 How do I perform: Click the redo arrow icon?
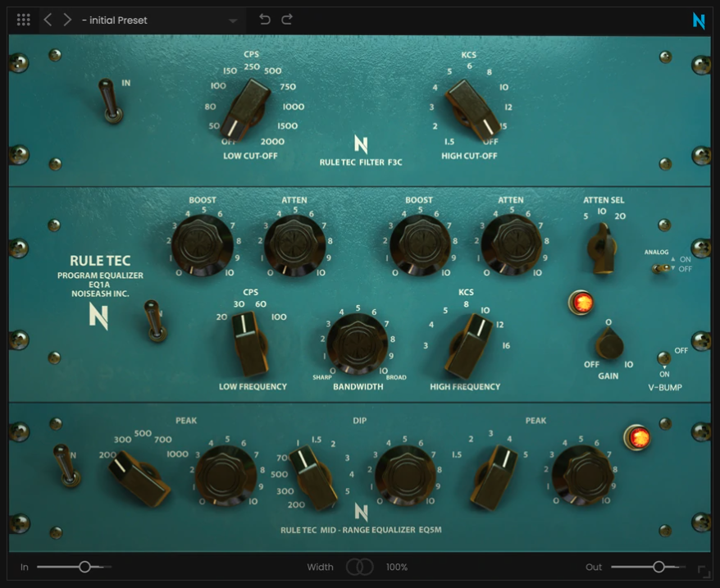287,20
